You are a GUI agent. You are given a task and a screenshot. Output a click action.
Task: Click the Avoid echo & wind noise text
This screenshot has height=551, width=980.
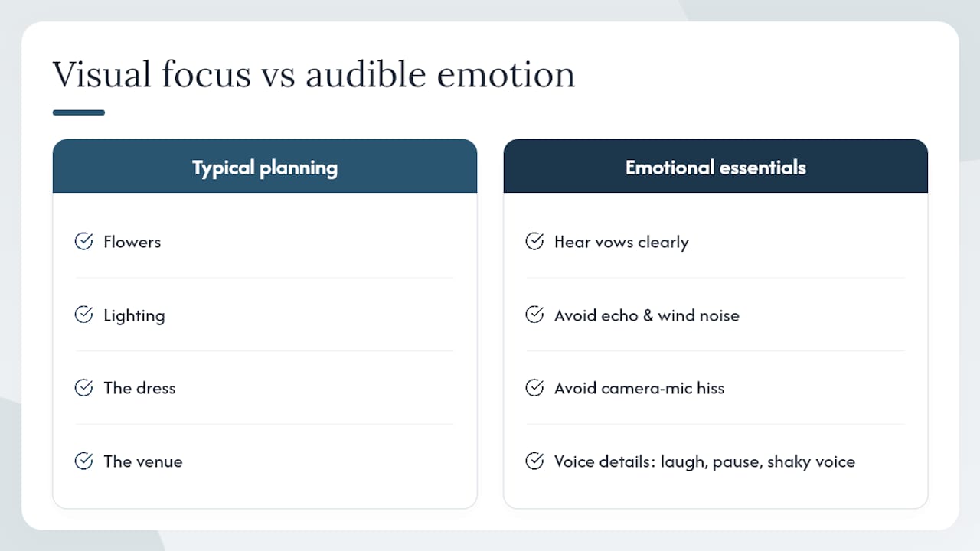pyautogui.click(x=647, y=315)
